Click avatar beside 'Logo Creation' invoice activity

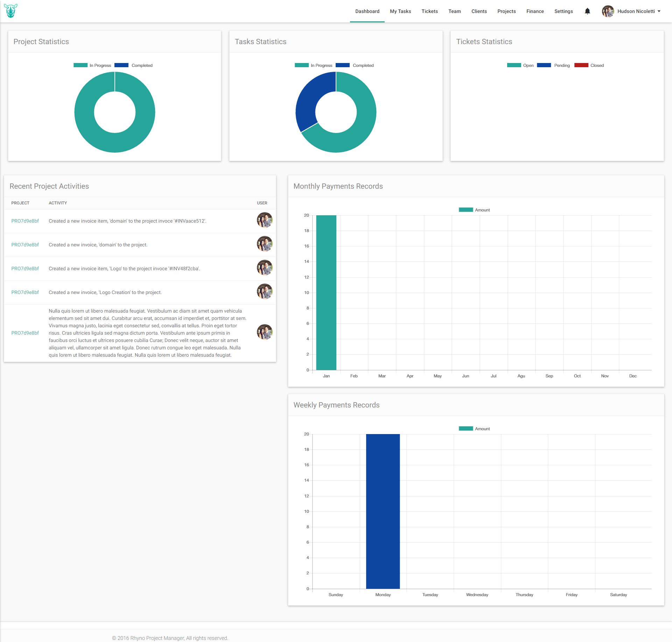point(264,292)
